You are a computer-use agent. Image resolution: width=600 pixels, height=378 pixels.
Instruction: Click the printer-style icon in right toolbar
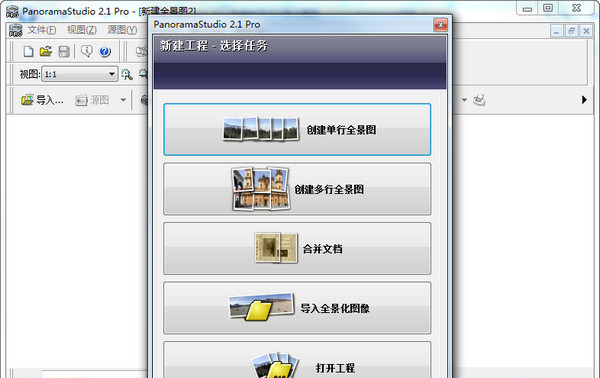point(479,100)
